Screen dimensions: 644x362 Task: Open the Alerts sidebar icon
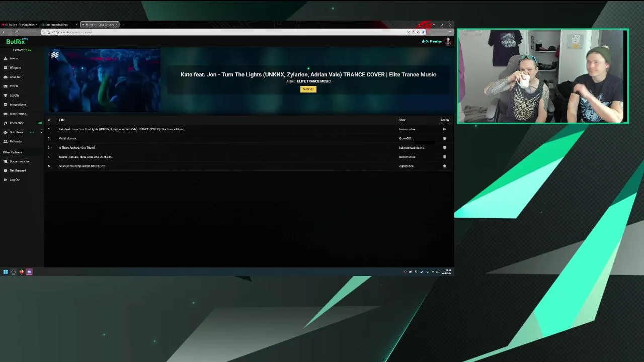tap(6, 58)
